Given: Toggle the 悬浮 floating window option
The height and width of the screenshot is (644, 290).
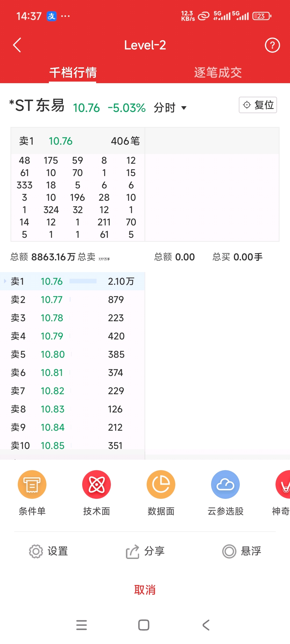Looking at the screenshot, I should [242, 551].
